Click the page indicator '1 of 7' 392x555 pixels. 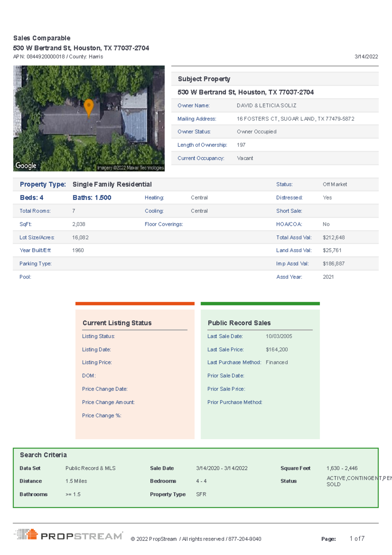tap(357, 539)
